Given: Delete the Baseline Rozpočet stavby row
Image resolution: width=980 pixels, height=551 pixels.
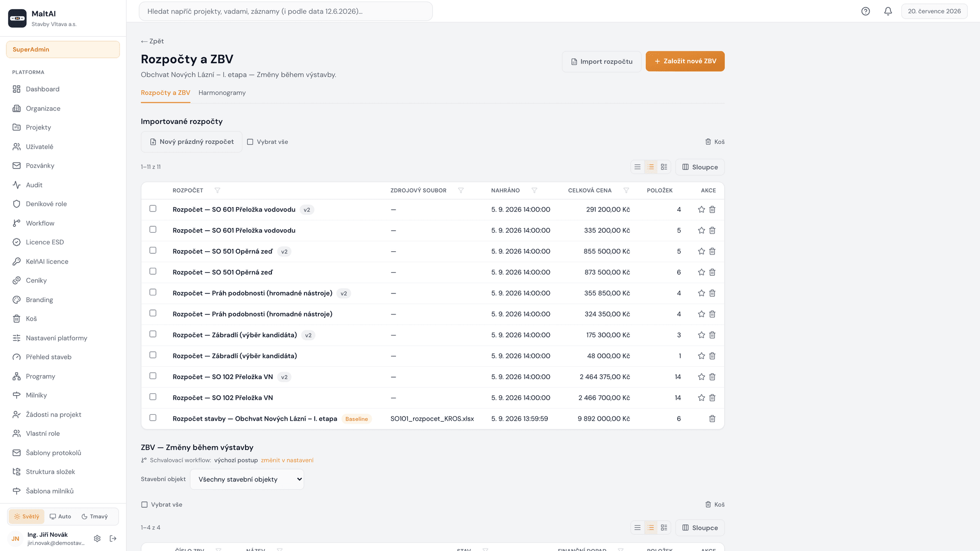Looking at the screenshot, I should coord(712,419).
